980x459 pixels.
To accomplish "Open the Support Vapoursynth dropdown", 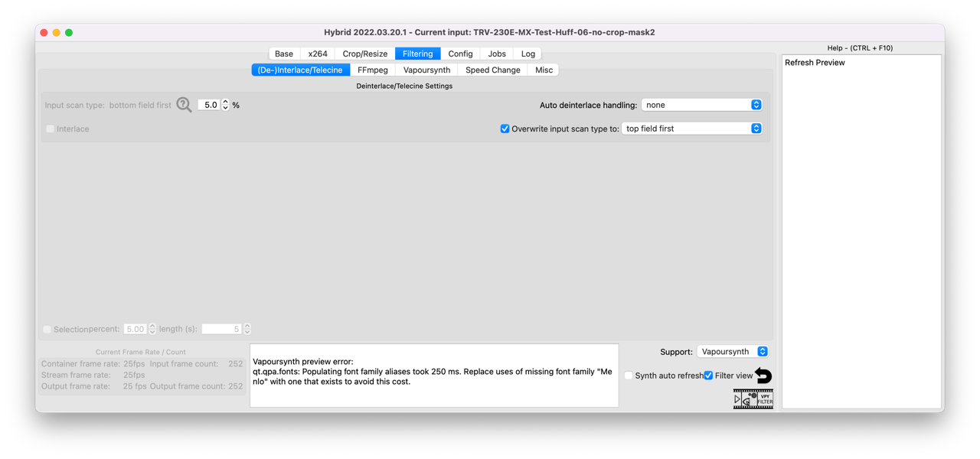I will pos(732,352).
